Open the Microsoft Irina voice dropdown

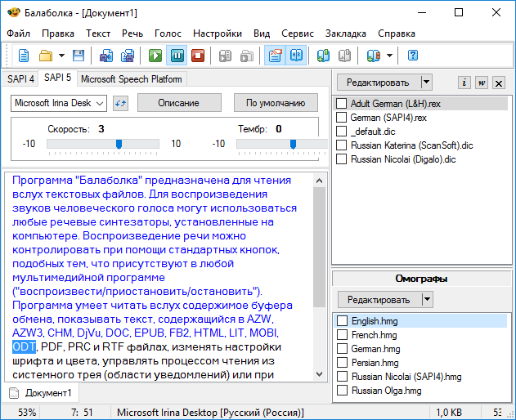pos(100,103)
